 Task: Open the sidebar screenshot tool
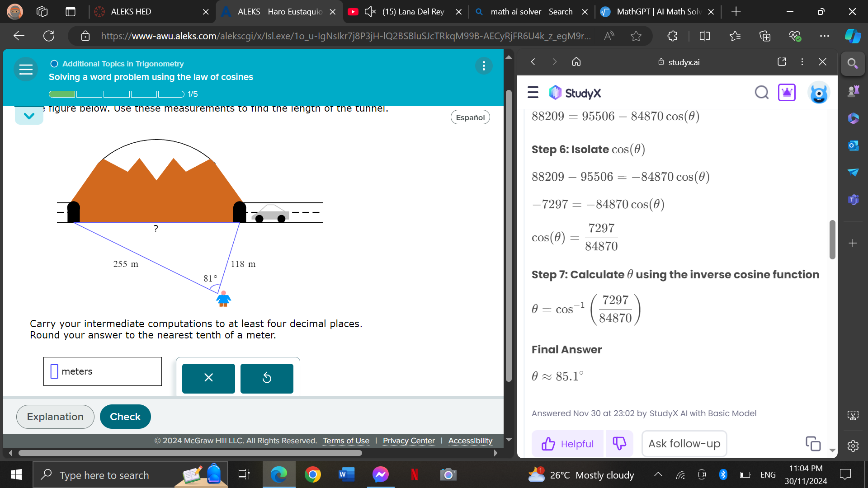point(853,416)
